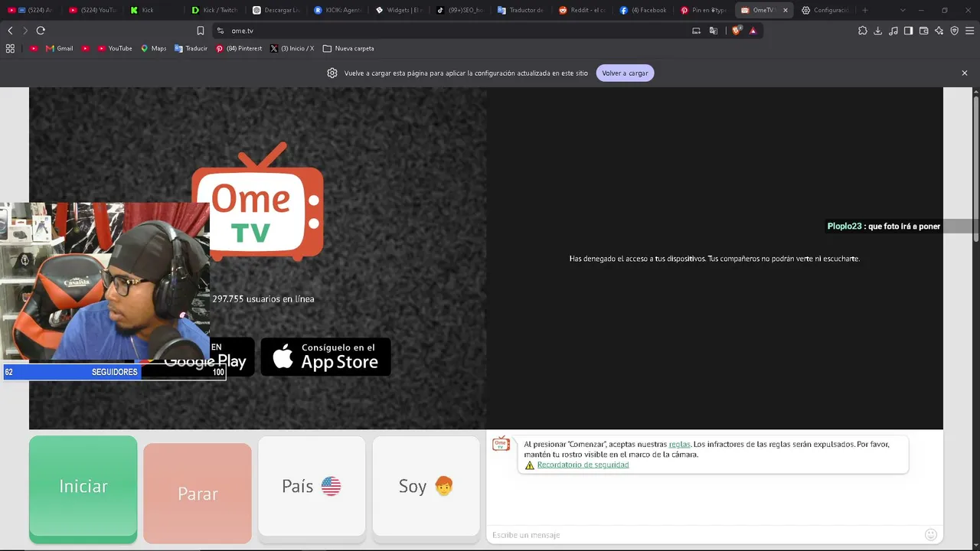Go forward to the next page
The height and width of the screenshot is (551, 980).
click(x=25, y=31)
